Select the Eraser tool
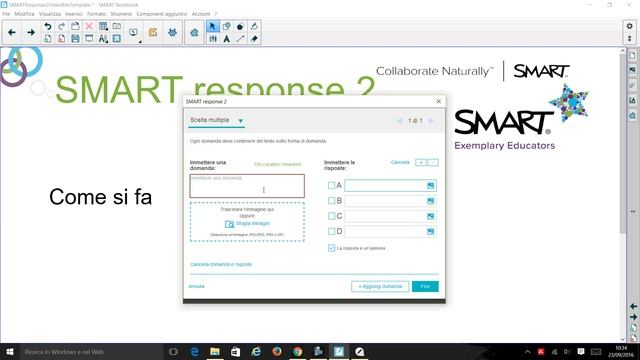 [254, 39]
